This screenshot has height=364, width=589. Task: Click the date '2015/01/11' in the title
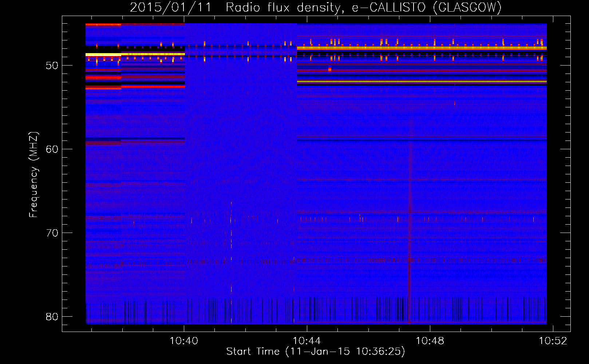click(x=171, y=7)
